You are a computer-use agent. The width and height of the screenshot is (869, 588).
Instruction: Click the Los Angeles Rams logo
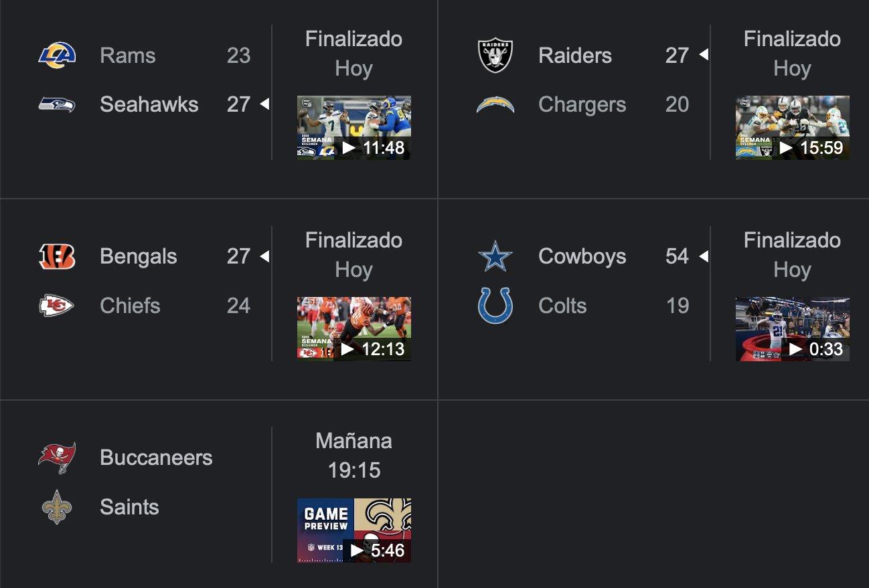tap(57, 55)
